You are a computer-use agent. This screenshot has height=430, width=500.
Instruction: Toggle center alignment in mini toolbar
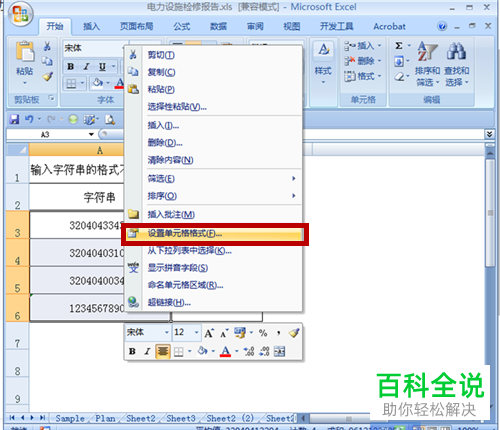click(163, 351)
